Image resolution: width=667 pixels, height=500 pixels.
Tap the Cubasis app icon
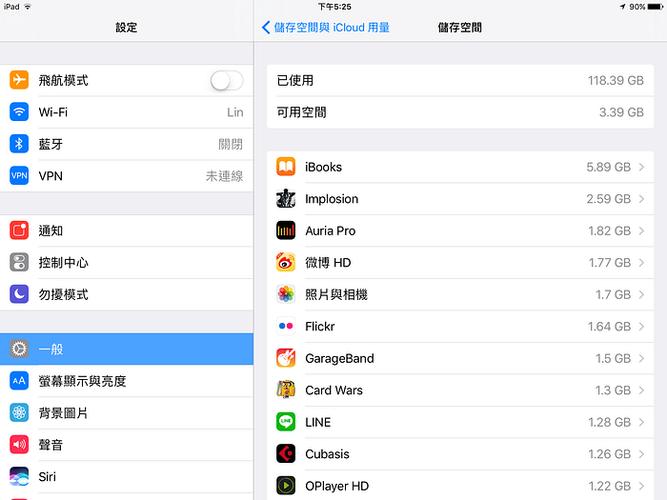pos(286,454)
